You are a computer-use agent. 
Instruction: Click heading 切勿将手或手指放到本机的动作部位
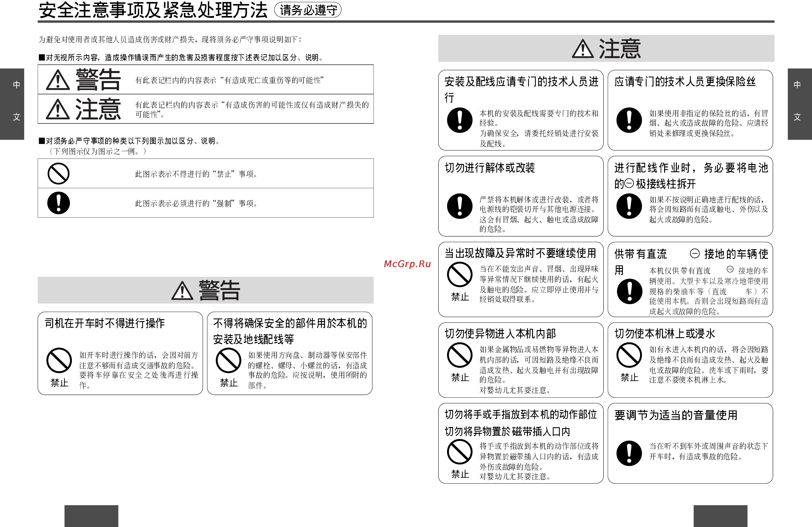(521, 414)
